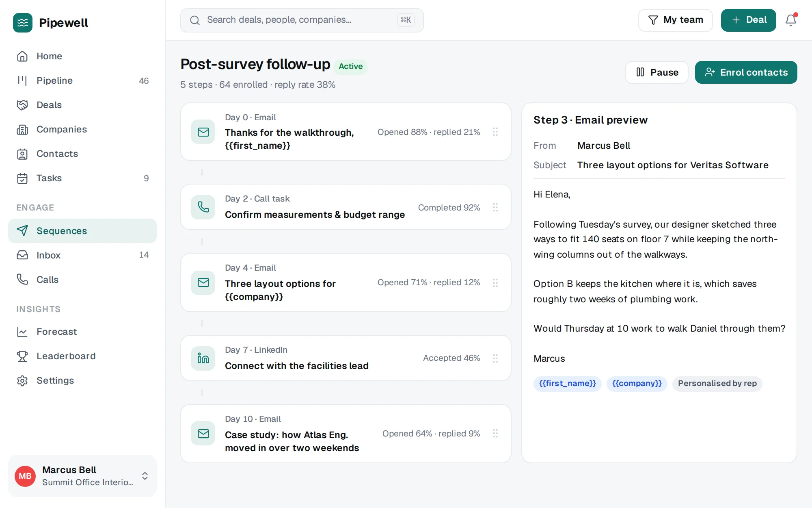
Task: Go to Calls
Action: [82, 280]
